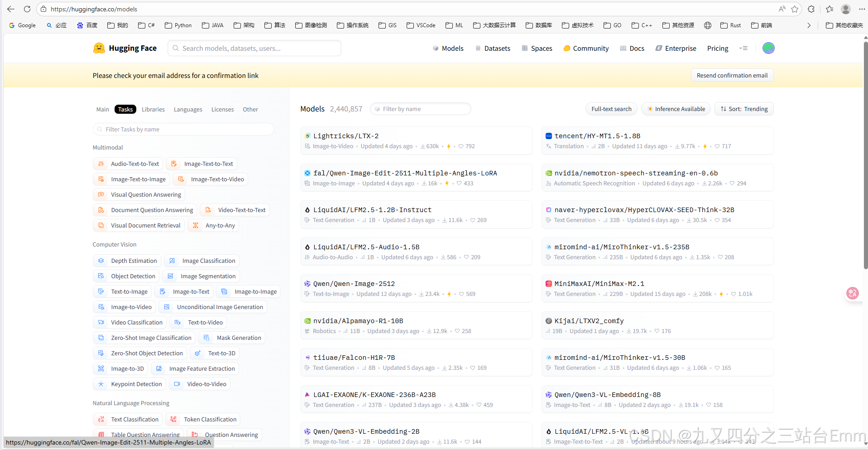
Task: Open Hugging Face user avatar menu
Action: coord(768,48)
